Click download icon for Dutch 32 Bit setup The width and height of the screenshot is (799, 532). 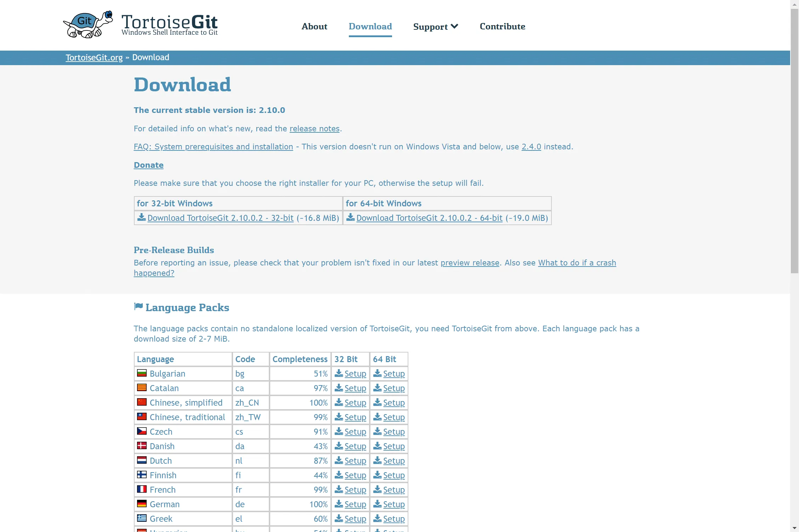[339, 461]
